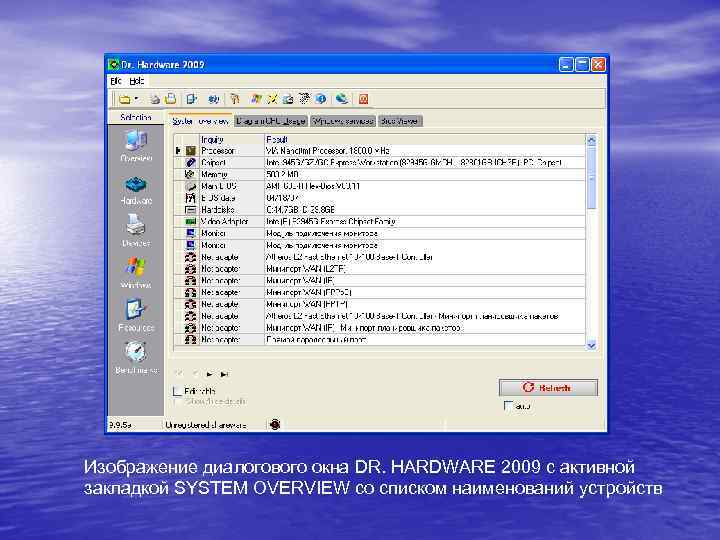Click the blue export document toolbar icon
The image size is (720, 540).
tap(191, 99)
